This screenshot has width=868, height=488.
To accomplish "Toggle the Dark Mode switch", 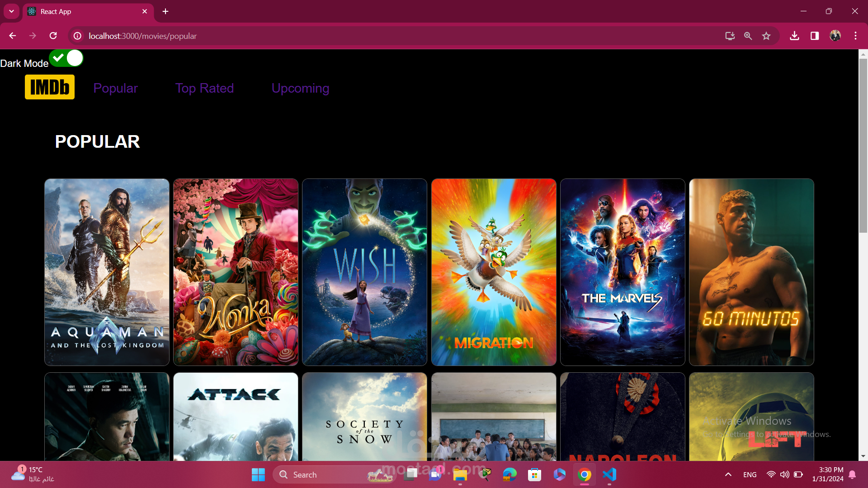I will (x=66, y=58).
